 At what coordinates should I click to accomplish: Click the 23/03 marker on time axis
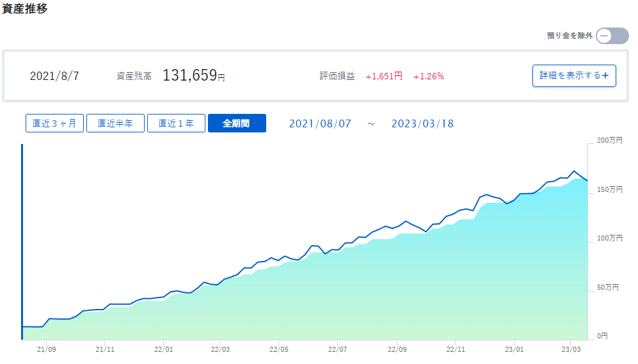pyautogui.click(x=571, y=349)
